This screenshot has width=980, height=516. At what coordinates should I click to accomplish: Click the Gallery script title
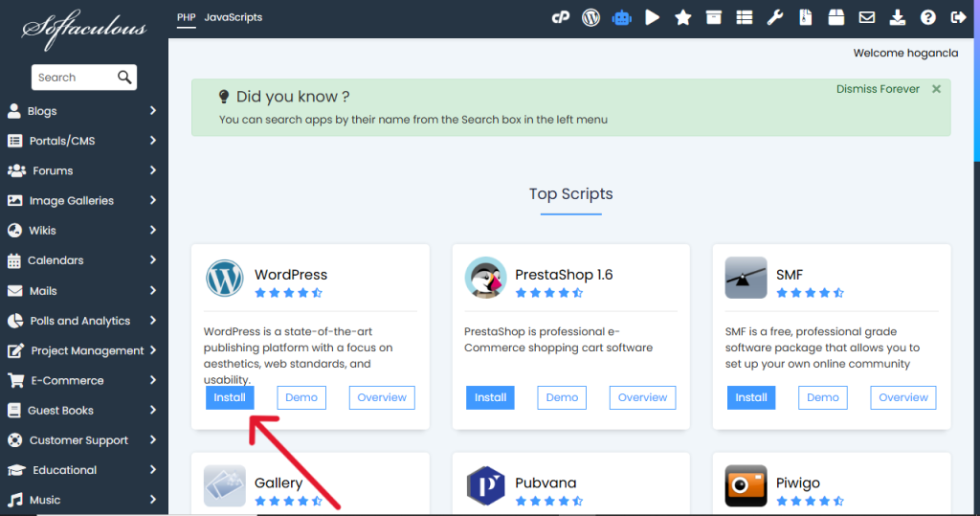278,482
